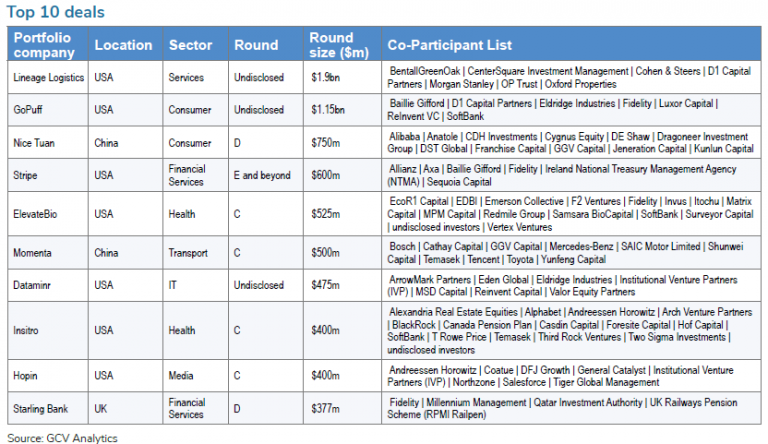Click the 'Round size ($m)' column header

tap(338, 45)
